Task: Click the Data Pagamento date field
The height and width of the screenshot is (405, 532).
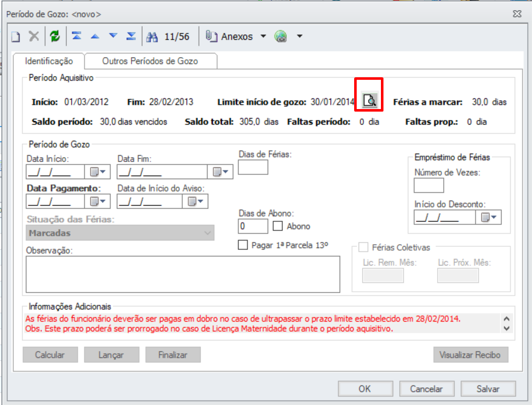Action: tap(55, 201)
